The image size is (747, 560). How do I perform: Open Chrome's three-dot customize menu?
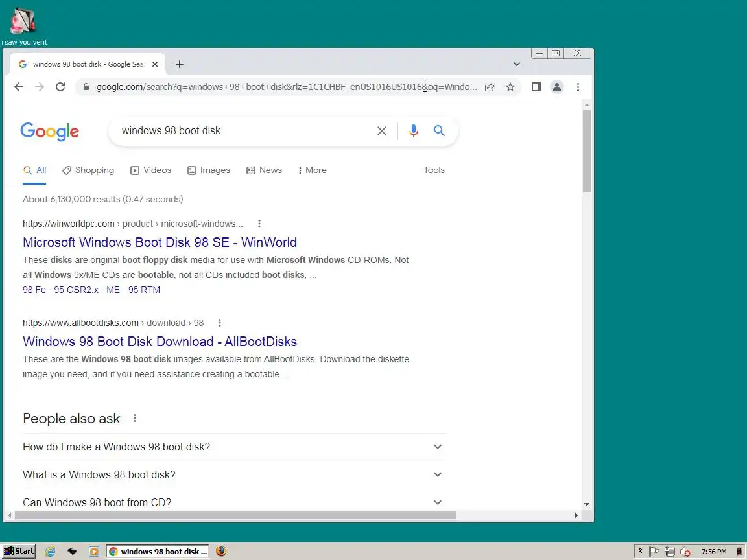coord(578,87)
